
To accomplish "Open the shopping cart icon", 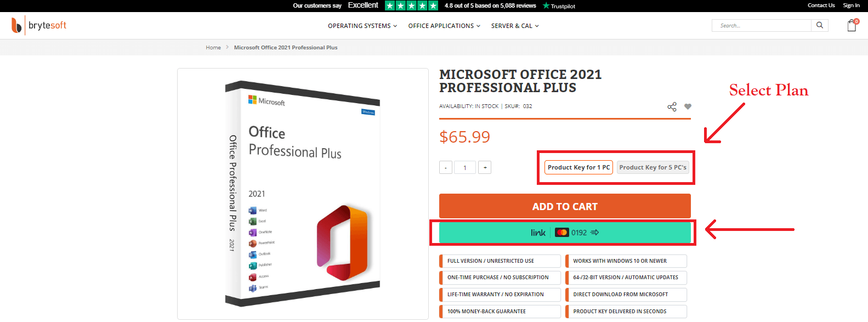I will [852, 25].
